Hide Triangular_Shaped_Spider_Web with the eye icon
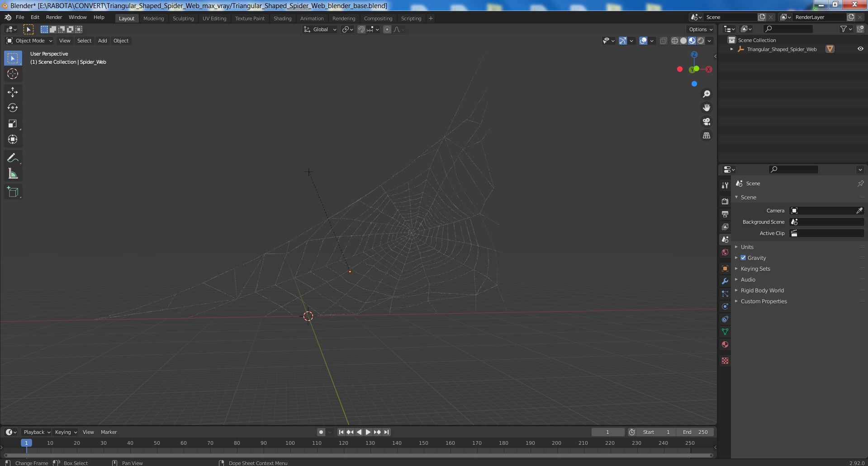This screenshot has height=466, width=868. [860, 49]
